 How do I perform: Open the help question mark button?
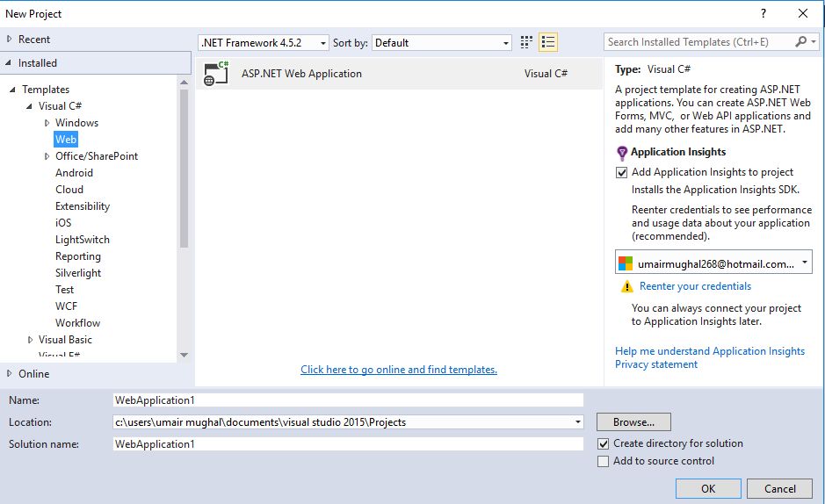tap(763, 14)
